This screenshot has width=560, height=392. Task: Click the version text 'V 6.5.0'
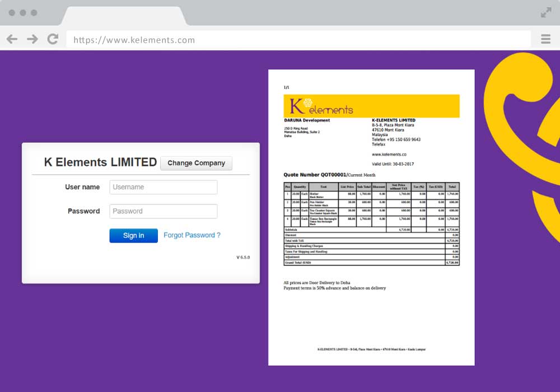coord(243,258)
